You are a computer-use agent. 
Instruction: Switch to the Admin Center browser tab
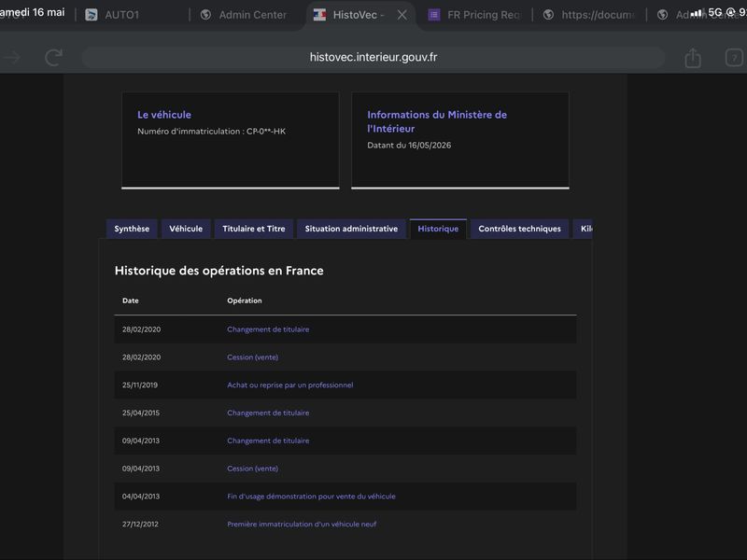click(244, 15)
